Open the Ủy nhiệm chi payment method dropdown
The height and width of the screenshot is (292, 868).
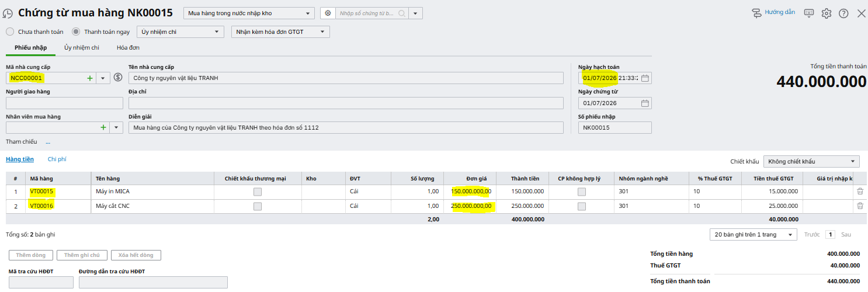point(180,32)
